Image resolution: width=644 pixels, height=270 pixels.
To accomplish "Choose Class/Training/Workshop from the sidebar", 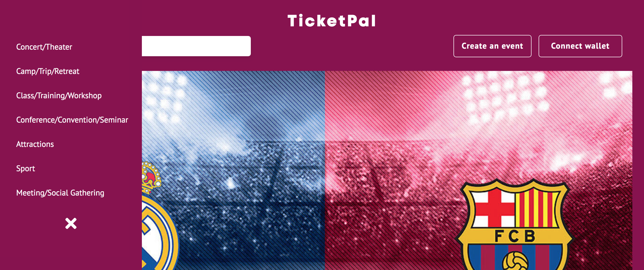I will [59, 95].
